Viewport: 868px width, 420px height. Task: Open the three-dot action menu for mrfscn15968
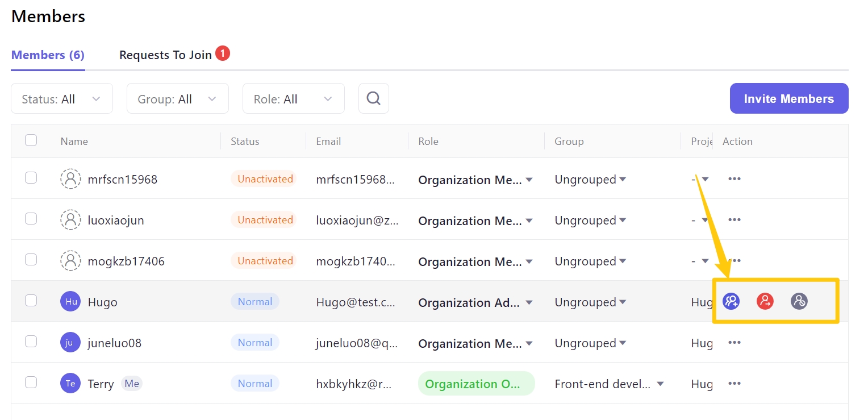[x=735, y=179]
